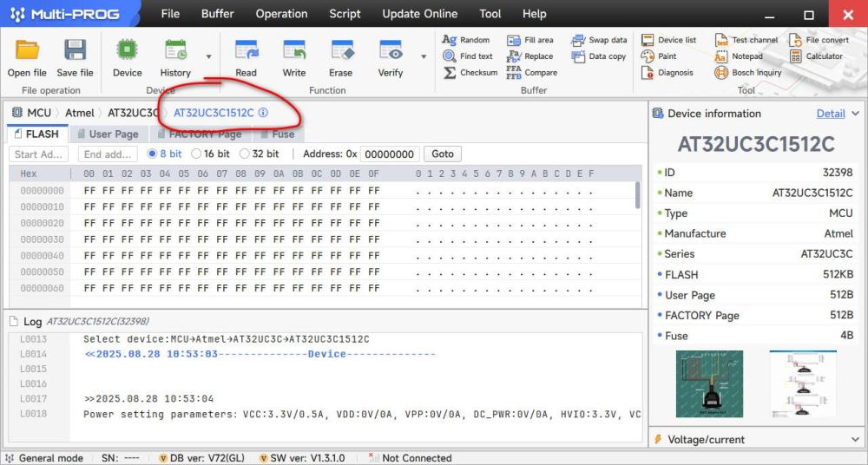
Task: Click the AT32UC3C breadcrumb
Action: coord(133,113)
